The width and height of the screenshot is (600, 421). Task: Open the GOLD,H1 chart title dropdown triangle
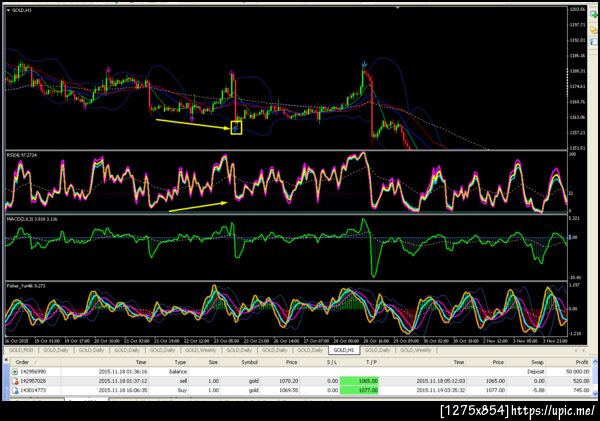click(8, 10)
